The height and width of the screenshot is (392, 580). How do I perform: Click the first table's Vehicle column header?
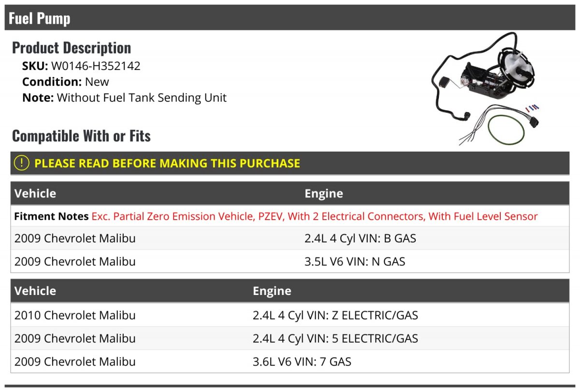point(35,194)
